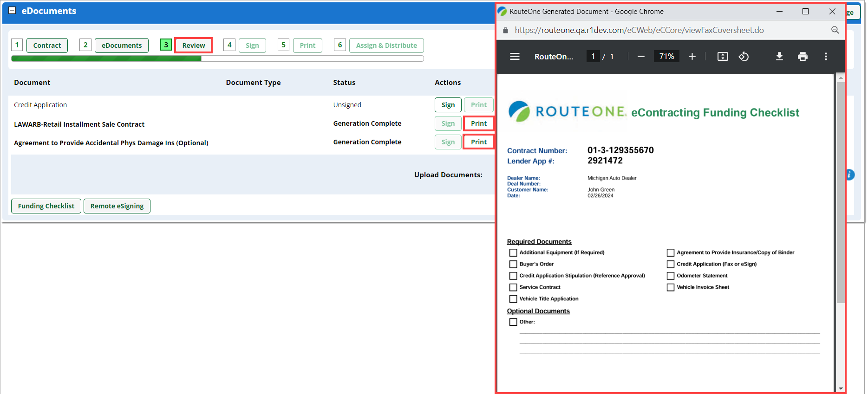Viewport: 868px width, 394px height.
Task: Sign the Credit Application
Action: coord(448,105)
